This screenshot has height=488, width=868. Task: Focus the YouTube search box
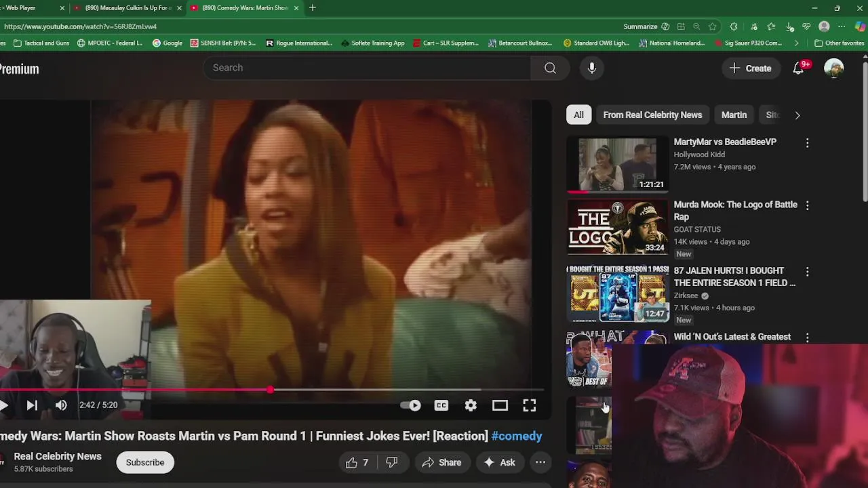click(366, 68)
